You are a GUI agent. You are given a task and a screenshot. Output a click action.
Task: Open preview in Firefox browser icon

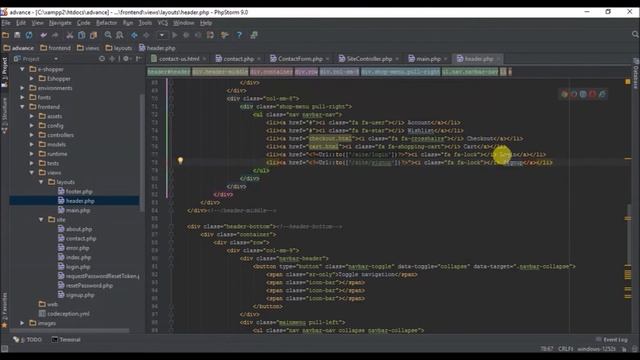[573, 94]
